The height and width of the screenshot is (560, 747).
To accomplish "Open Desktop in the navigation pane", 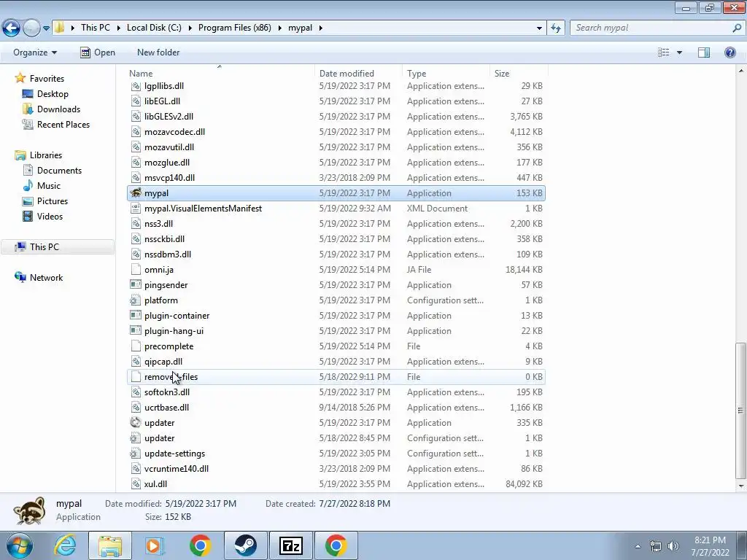I will tap(53, 94).
